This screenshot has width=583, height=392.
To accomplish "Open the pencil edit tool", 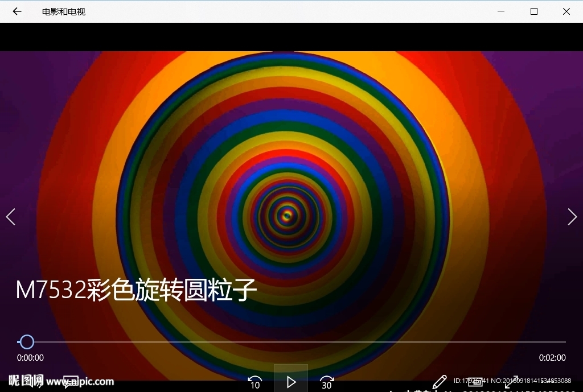I will (440, 382).
